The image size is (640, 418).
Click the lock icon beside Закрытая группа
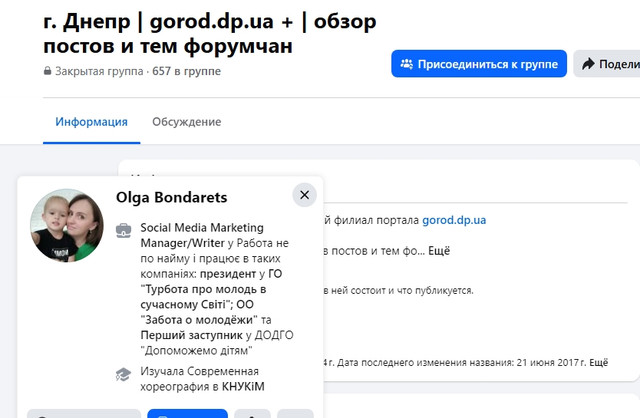click(47, 71)
